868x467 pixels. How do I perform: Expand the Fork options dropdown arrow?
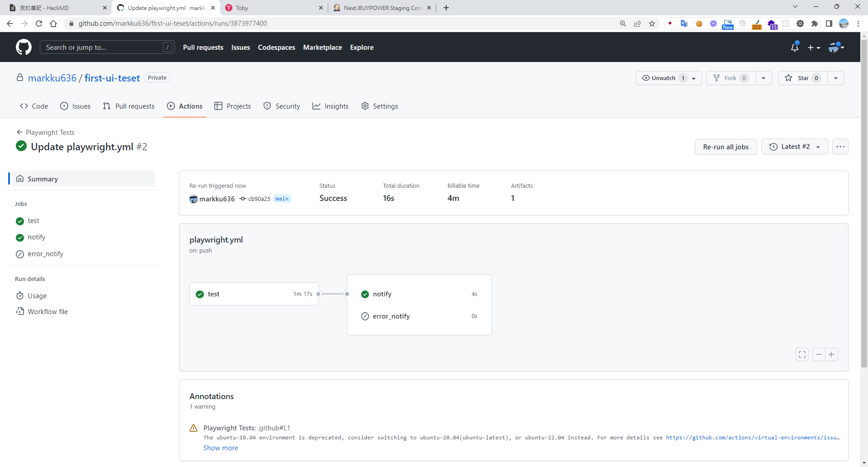point(763,78)
